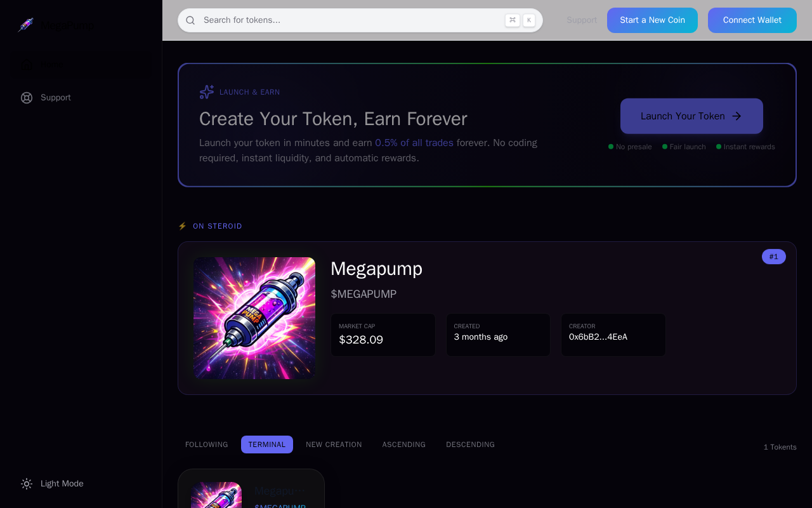Sort tokens by Ascending
The height and width of the screenshot is (508, 812).
404,444
